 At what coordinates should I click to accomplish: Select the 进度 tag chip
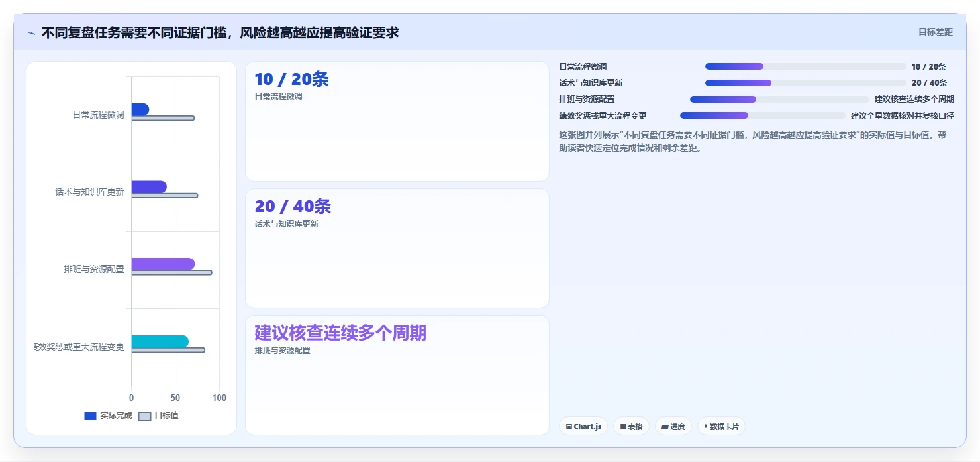673,426
